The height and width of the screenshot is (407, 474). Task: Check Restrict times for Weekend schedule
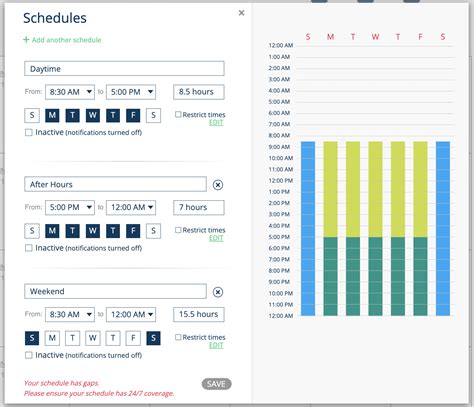point(178,337)
